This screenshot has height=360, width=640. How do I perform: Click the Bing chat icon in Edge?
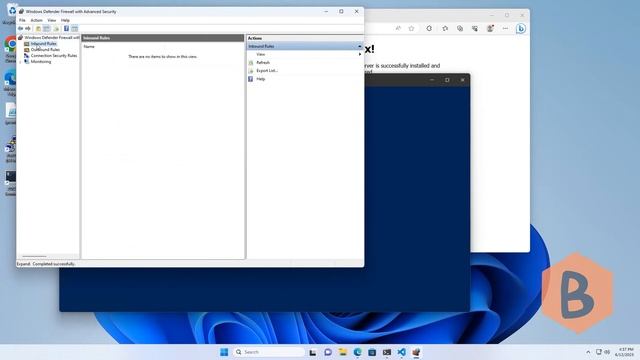point(521,29)
